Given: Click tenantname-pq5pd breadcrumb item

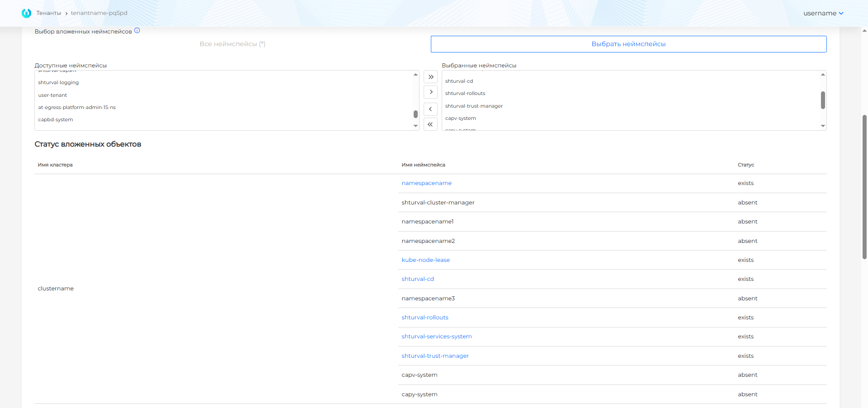Looking at the screenshot, I should [99, 13].
